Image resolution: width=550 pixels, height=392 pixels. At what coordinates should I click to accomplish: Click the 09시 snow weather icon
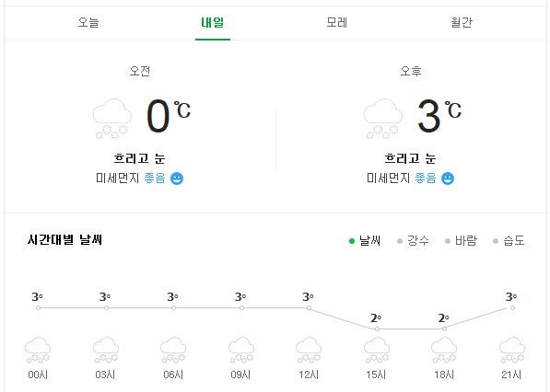[241, 350]
